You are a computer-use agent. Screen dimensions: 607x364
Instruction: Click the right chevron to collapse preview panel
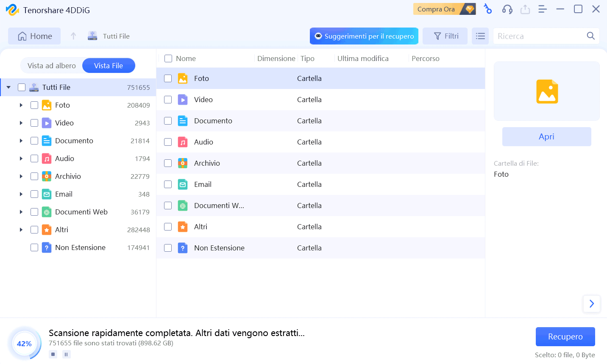pos(591,304)
